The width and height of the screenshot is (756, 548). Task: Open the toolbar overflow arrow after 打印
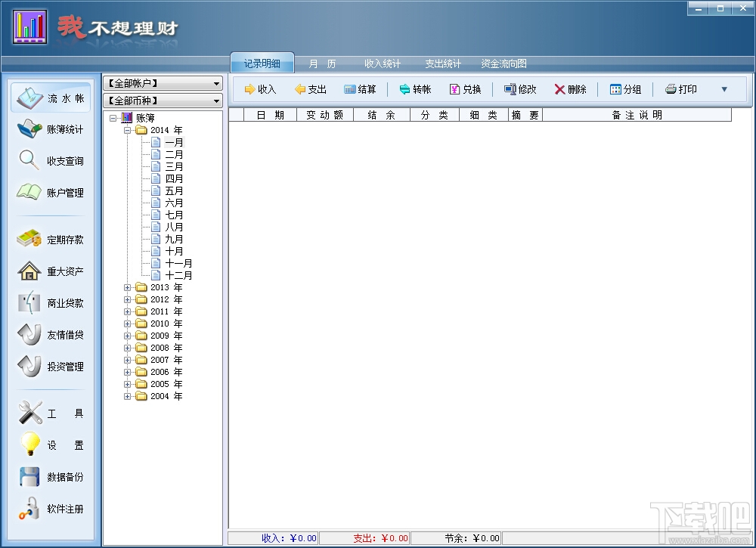coord(724,89)
